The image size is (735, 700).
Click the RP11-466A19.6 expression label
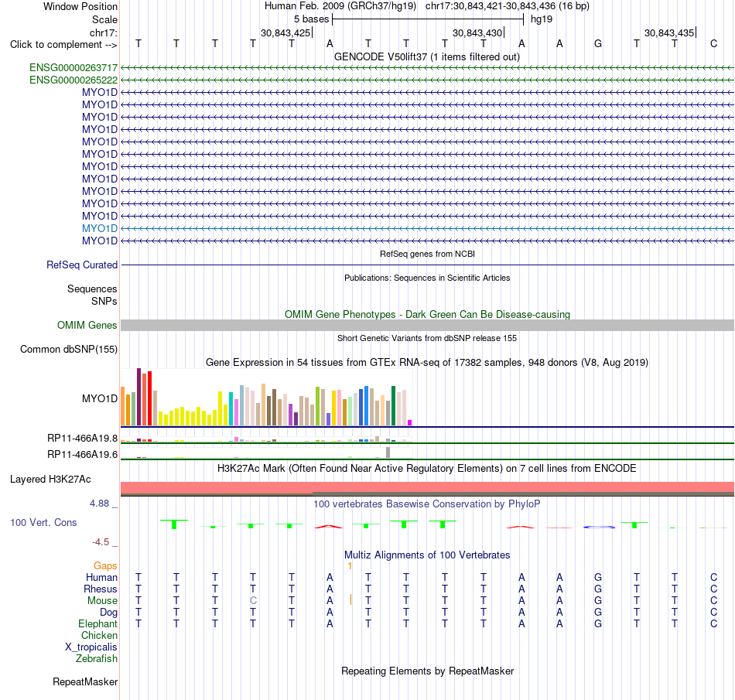point(82,454)
